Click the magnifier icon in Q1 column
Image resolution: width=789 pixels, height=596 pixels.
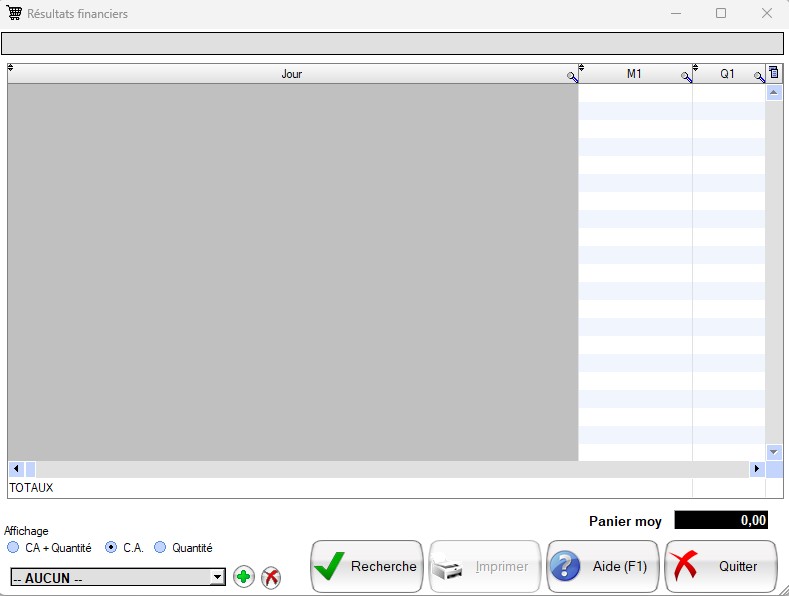[759, 77]
